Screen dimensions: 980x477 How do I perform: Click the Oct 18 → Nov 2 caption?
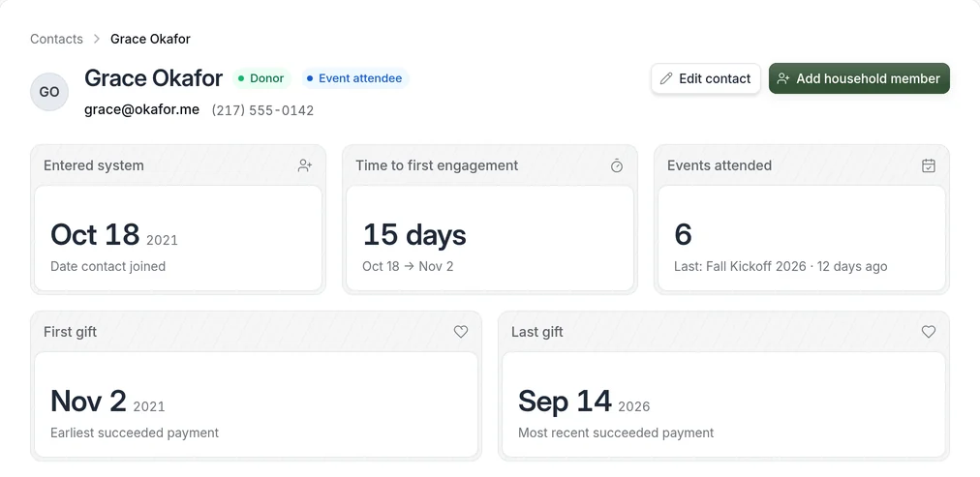click(x=408, y=267)
